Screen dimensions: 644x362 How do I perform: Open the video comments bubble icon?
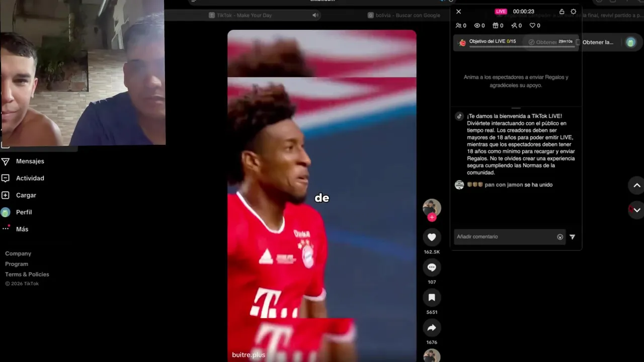(432, 267)
